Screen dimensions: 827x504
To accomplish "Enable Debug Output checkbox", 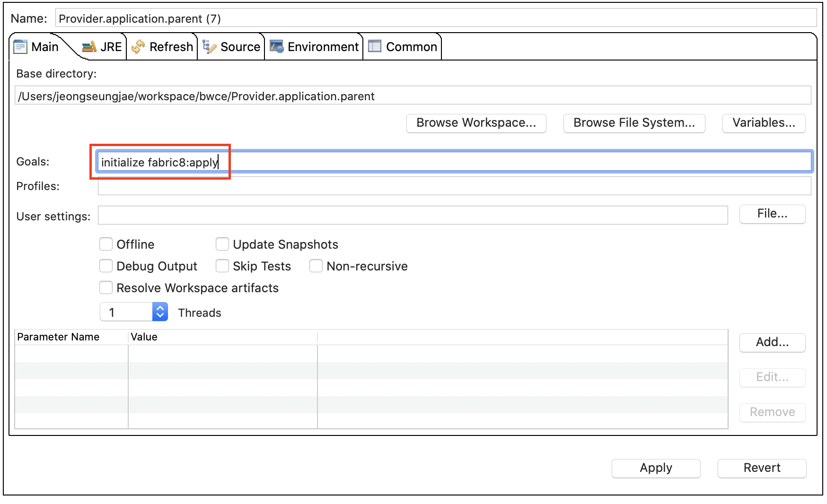I will coord(106,266).
